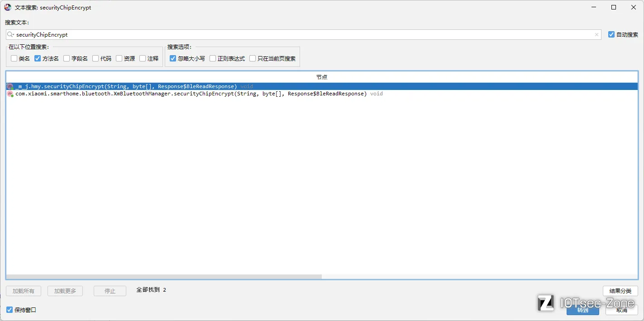Click the method icon beside hmy.securityChipEncrypt result
Viewport: 644px width, 321px height.
tap(10, 86)
